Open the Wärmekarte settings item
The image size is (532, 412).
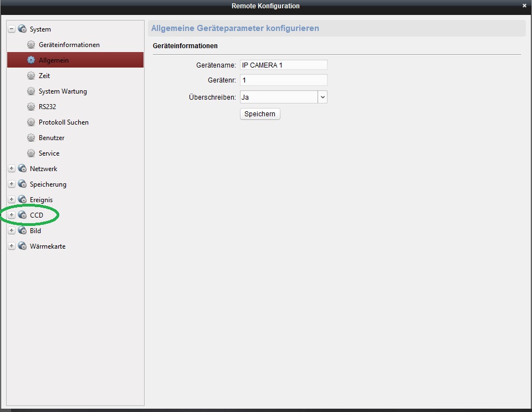click(x=48, y=246)
